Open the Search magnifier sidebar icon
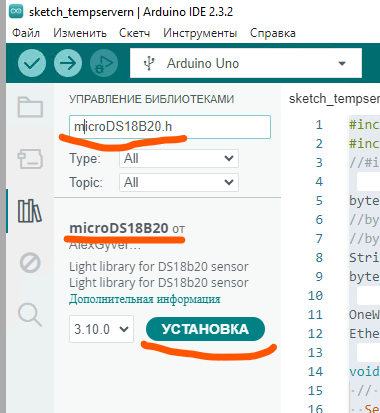This screenshot has height=413, width=380. point(30,315)
